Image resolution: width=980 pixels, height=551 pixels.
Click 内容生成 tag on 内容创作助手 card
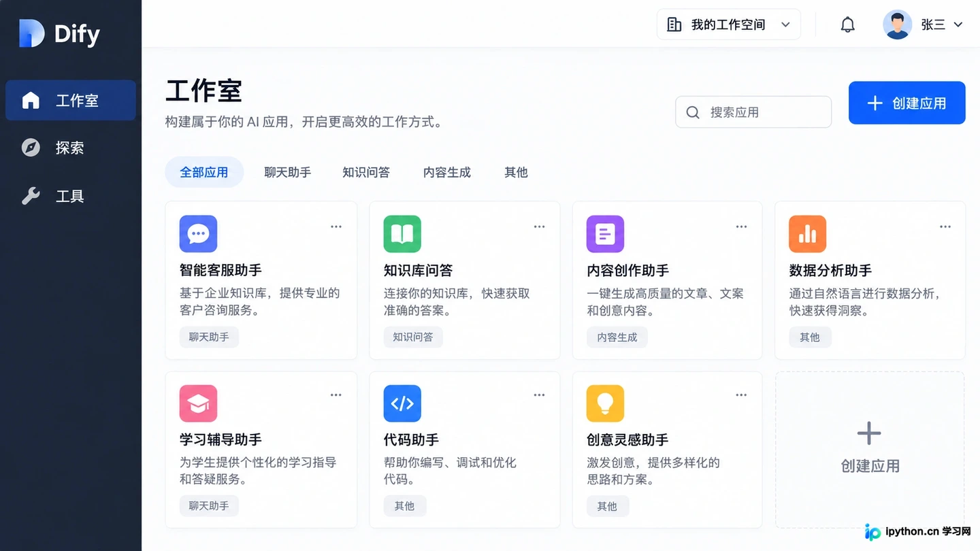click(x=617, y=337)
